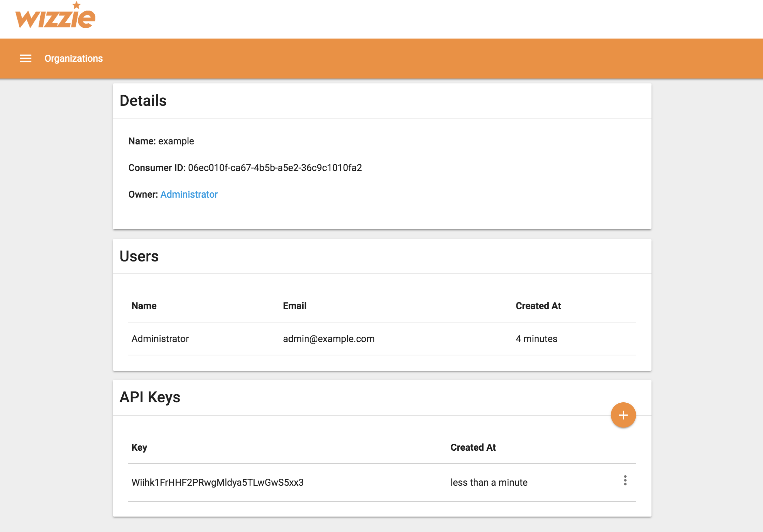The width and height of the screenshot is (763, 532).
Task: Click the 4 minutes created cell
Action: 536,339
